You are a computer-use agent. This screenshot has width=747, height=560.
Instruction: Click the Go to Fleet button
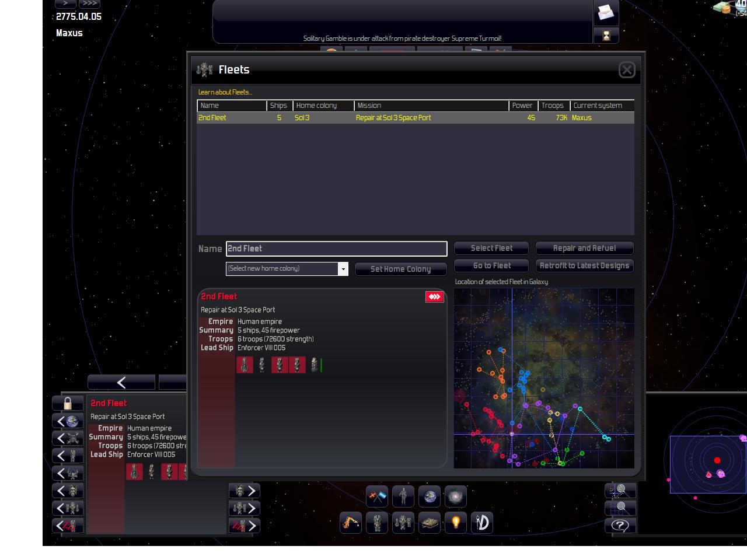pyautogui.click(x=491, y=265)
